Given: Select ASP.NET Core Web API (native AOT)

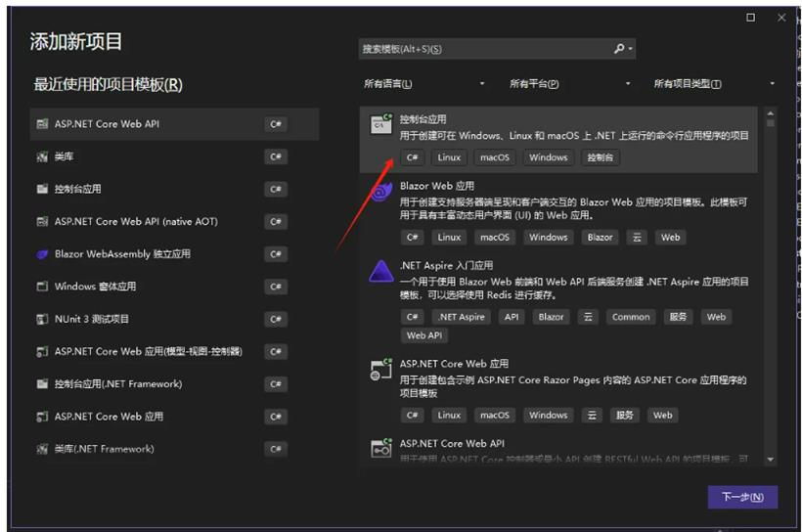Looking at the screenshot, I should coord(174,221).
